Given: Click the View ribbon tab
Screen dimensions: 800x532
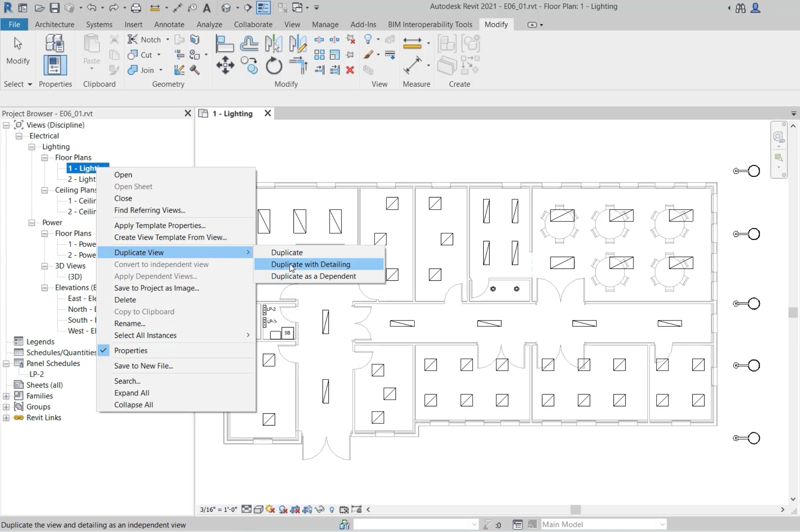Looking at the screenshot, I should click(292, 24).
